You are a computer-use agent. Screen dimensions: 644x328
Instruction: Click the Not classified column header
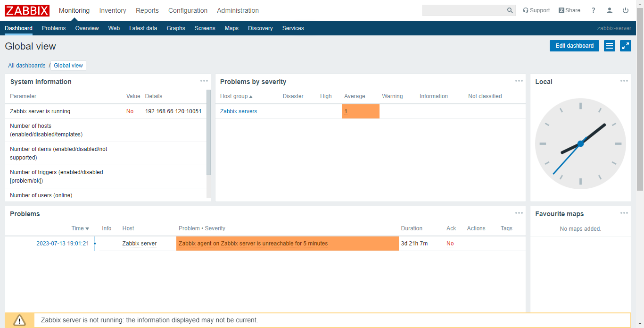[x=485, y=96]
